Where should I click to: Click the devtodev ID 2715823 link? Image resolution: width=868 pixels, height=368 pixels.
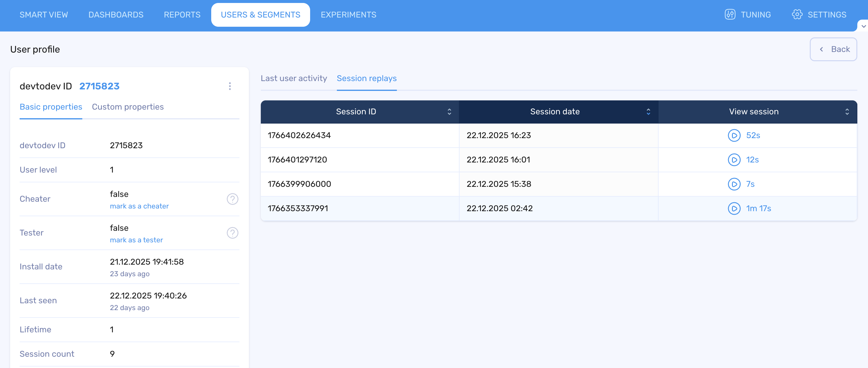tap(99, 86)
